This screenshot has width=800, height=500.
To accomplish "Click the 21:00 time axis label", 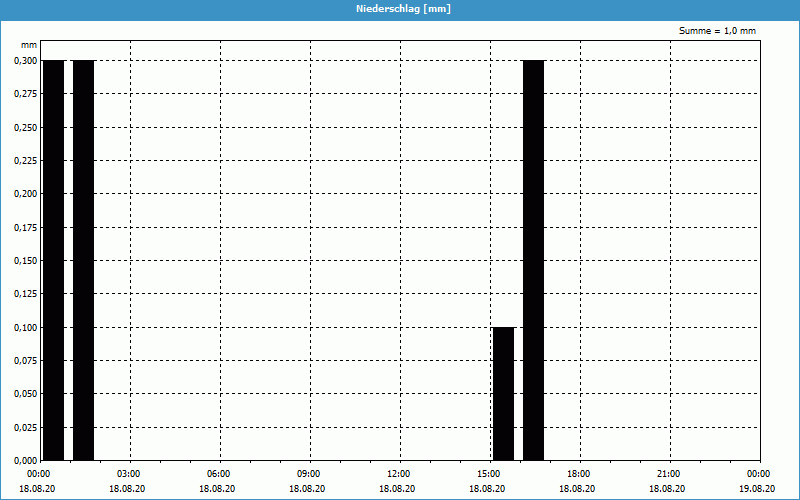I will coord(668,474).
